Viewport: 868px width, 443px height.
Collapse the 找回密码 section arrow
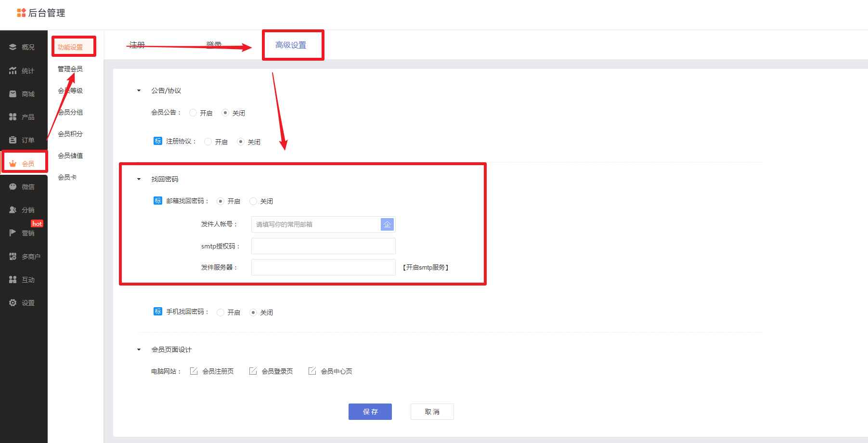[139, 179]
